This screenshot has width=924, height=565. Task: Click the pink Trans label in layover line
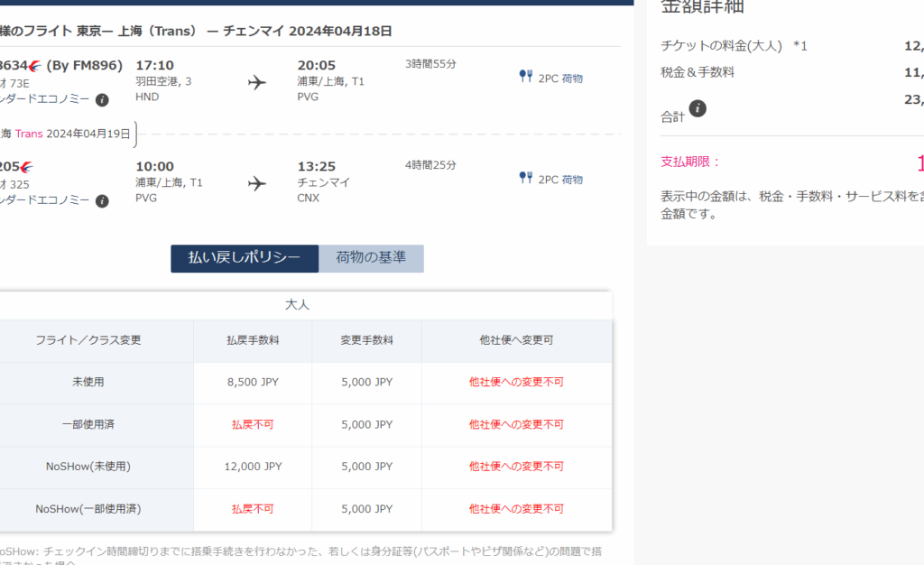[x=28, y=134]
